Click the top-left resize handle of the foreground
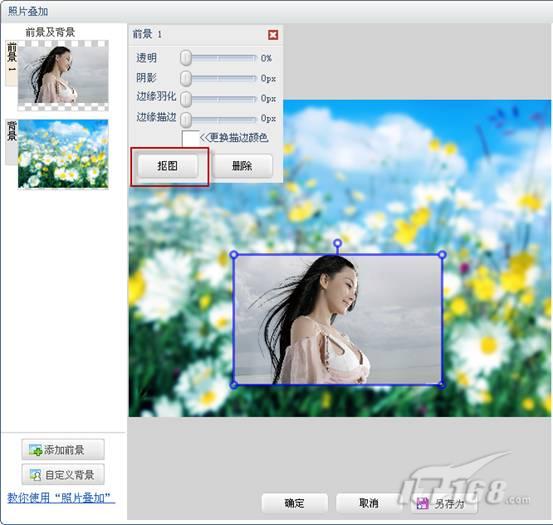Screen dimensions: 553x525 [233, 254]
